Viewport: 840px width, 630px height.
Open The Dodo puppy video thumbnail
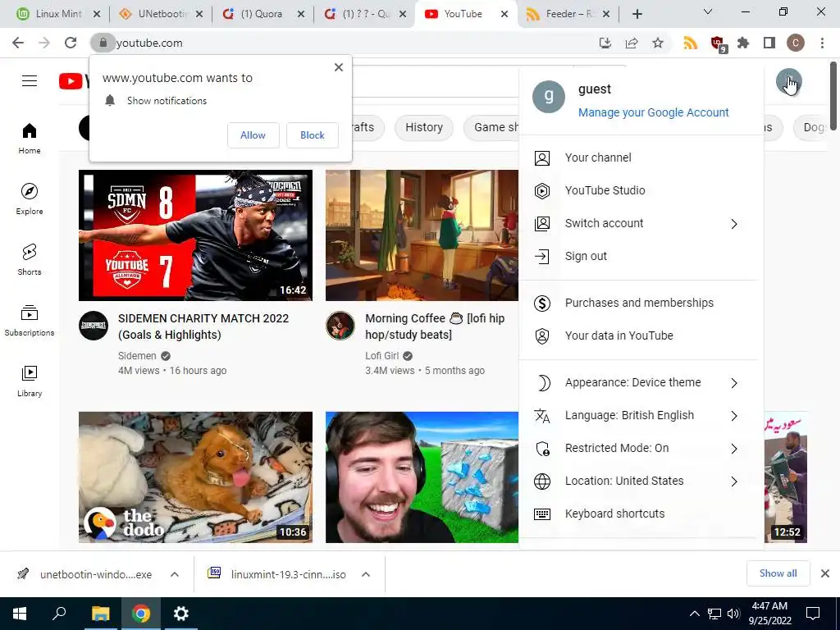click(x=195, y=477)
